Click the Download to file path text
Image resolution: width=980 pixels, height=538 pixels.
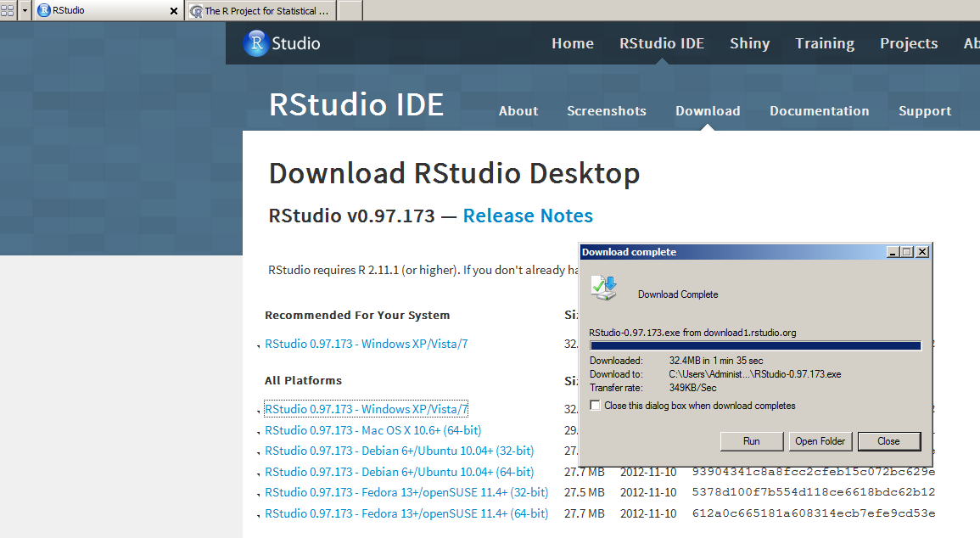[x=755, y=374]
